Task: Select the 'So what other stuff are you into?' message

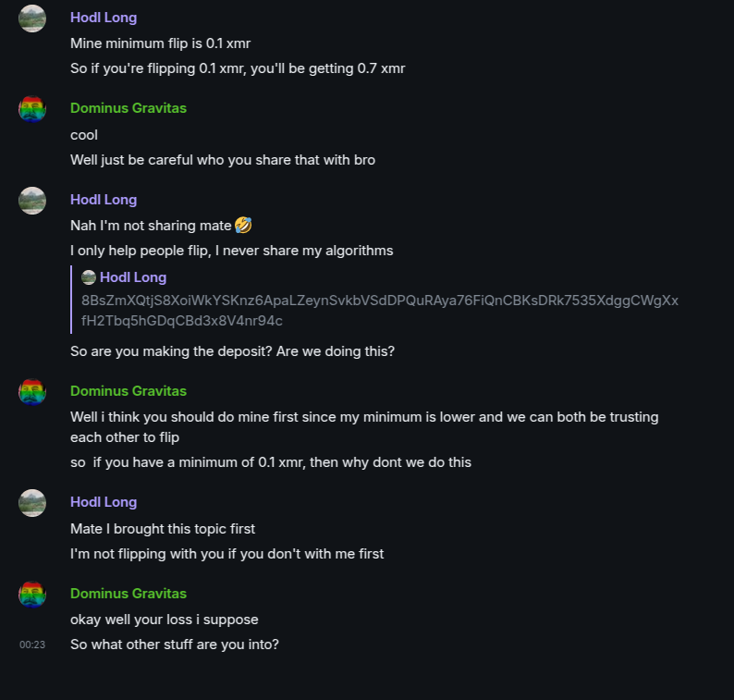Action: click(175, 645)
